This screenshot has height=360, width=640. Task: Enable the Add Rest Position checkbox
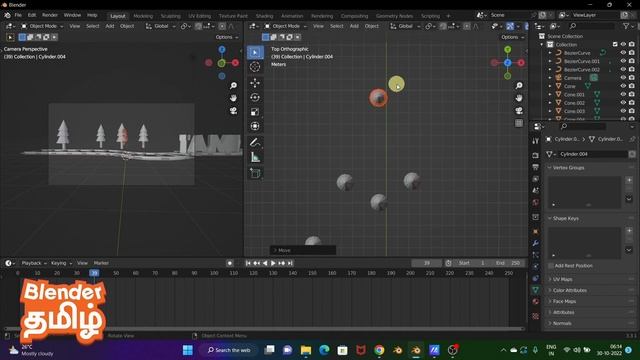coord(551,266)
